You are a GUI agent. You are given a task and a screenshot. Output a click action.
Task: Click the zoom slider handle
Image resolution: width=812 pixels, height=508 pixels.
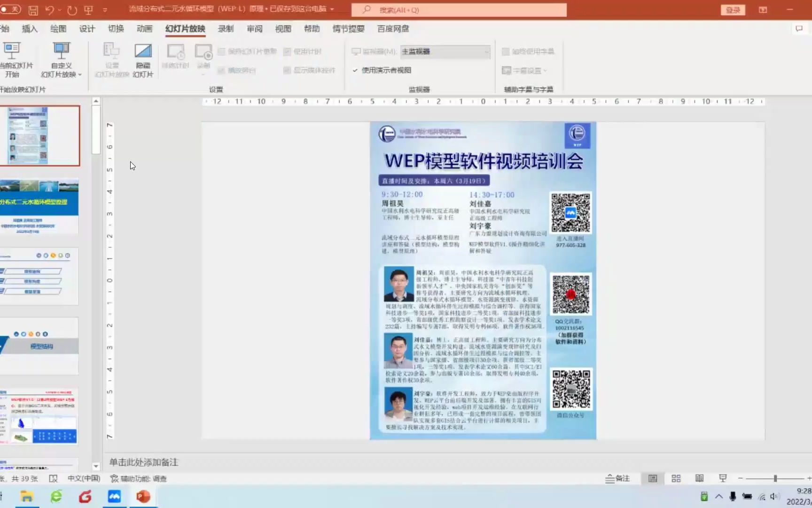pyautogui.click(x=775, y=478)
